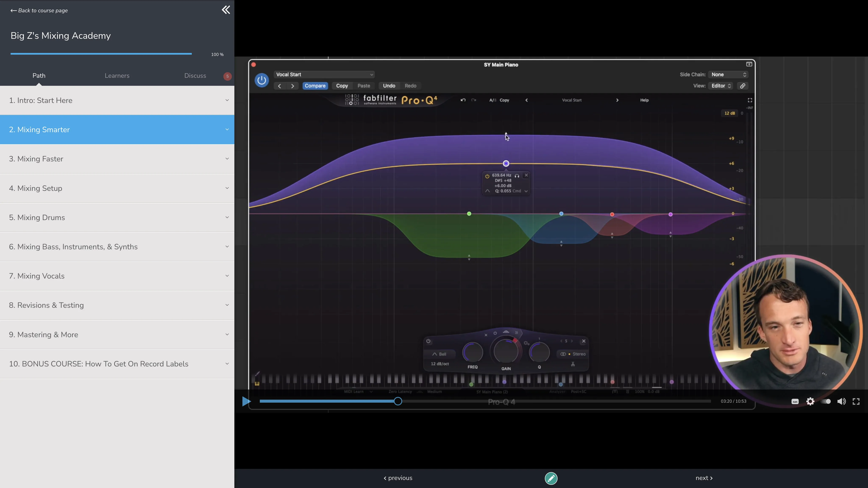Click Back to course page link
Viewport: 868px width, 488px height.
point(39,10)
